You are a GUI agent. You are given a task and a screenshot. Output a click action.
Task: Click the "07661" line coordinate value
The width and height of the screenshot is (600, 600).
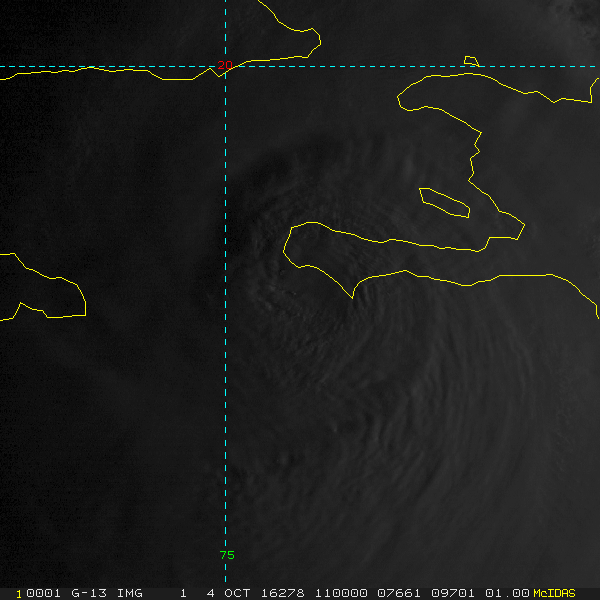(x=399, y=593)
